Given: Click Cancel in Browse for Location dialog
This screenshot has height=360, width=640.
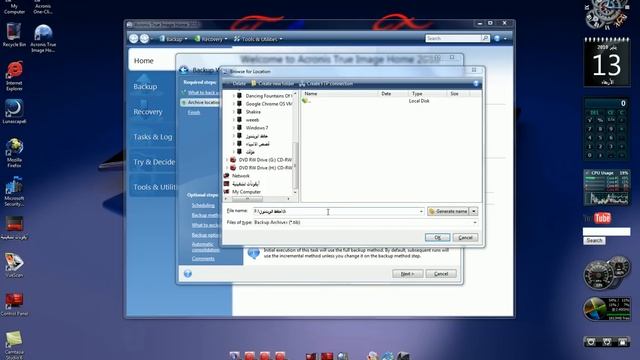Looking at the screenshot, I should (x=465, y=237).
